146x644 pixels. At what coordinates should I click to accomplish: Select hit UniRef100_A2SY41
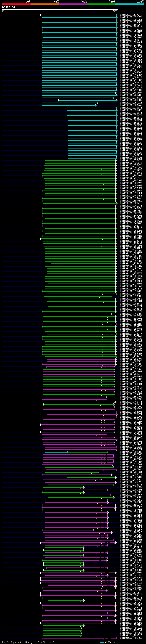(131, 163)
